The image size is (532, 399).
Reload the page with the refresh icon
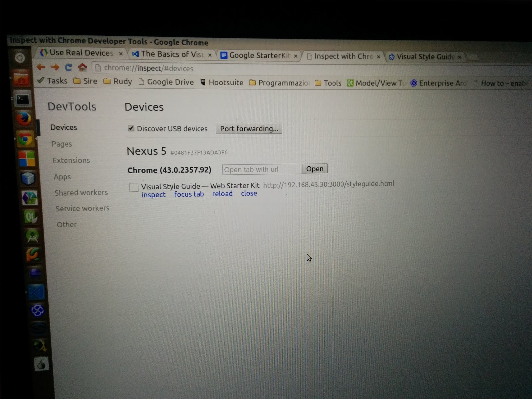pyautogui.click(x=68, y=67)
